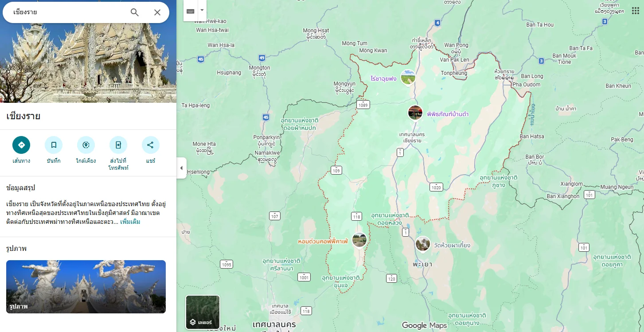Image resolution: width=644 pixels, height=332 pixels.
Task: Open the รูปภาพ photos thumbnail
Action: coord(86,287)
